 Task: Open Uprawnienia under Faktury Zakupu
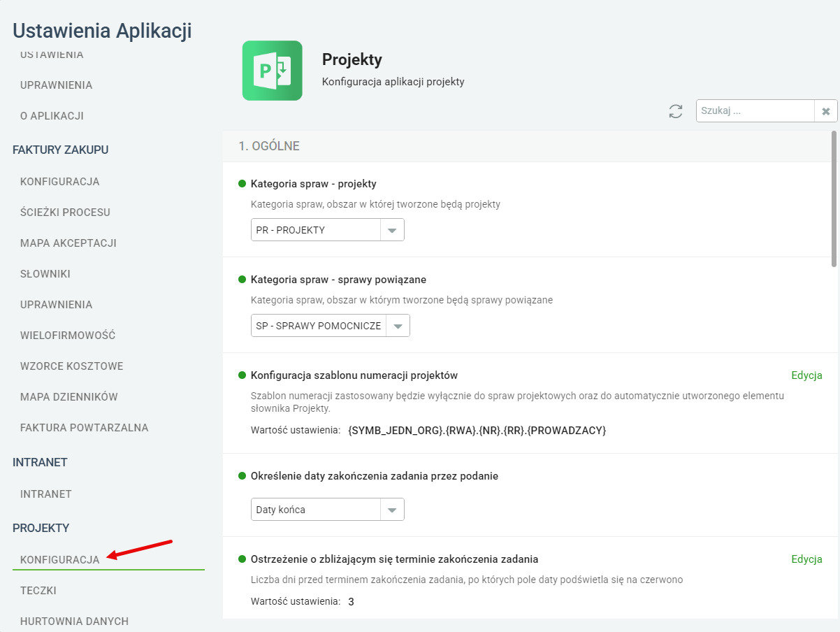57,305
